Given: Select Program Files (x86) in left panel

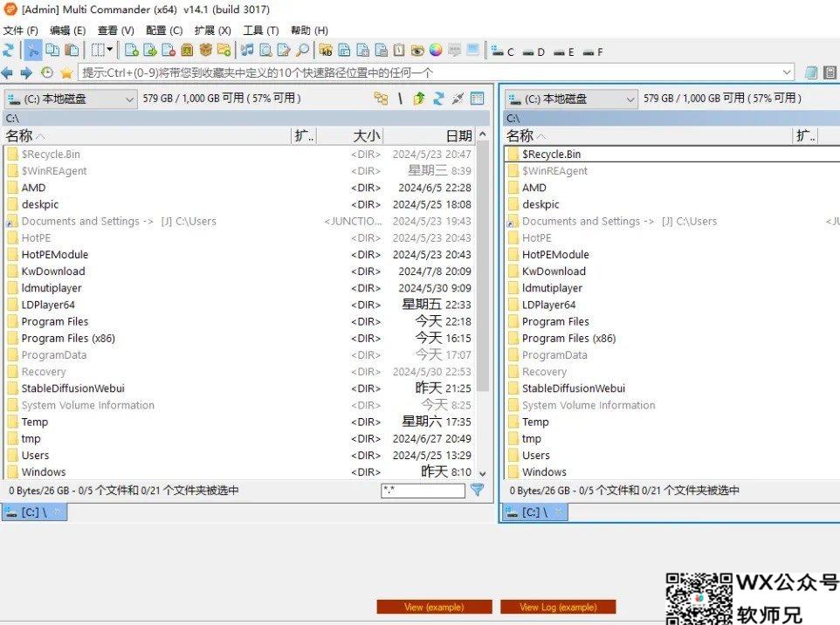Looking at the screenshot, I should click(x=239, y=338).
